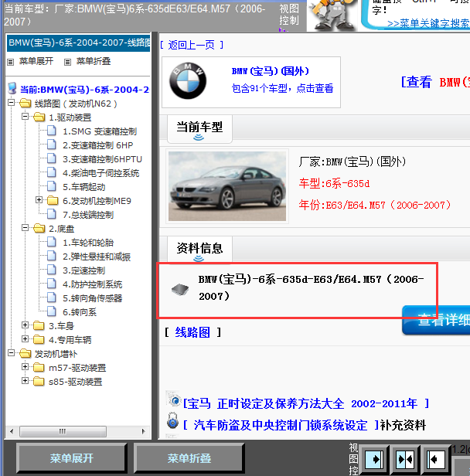Click the sidebar horizontal scrollbar thumb

coord(63,431)
